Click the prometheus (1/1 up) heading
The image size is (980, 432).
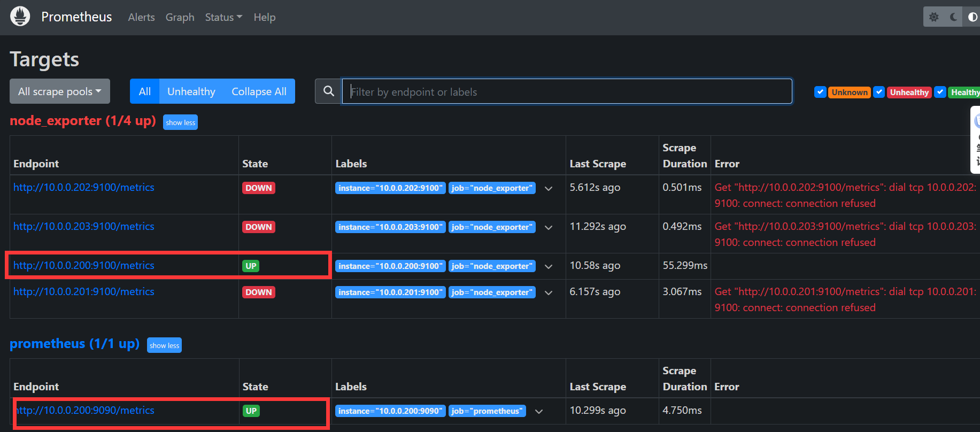tap(75, 343)
